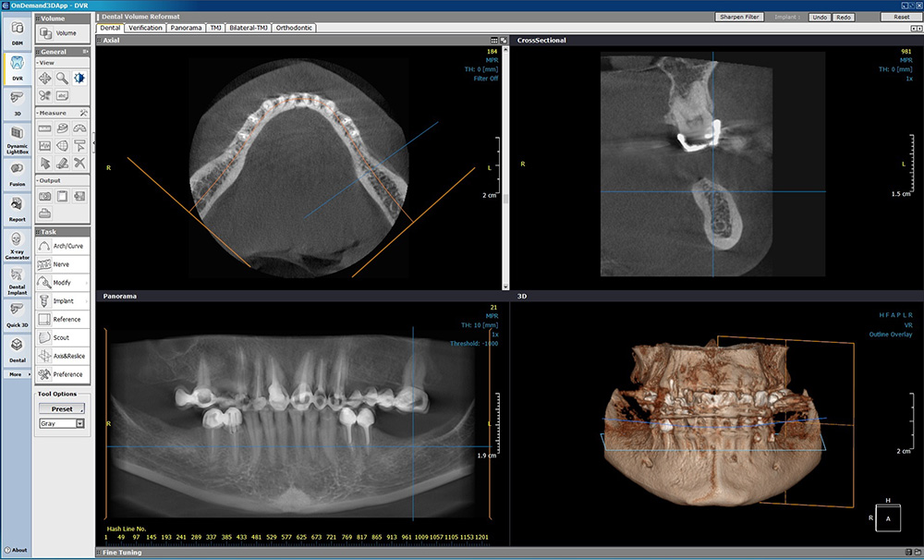Viewport: 924px width, 560px height.
Task: Select the zoom magnifier tool
Action: [62, 78]
